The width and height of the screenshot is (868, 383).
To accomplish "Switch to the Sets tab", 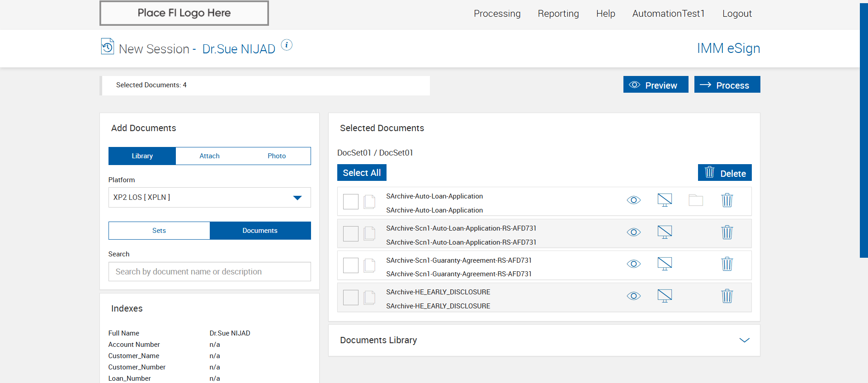I will point(159,231).
